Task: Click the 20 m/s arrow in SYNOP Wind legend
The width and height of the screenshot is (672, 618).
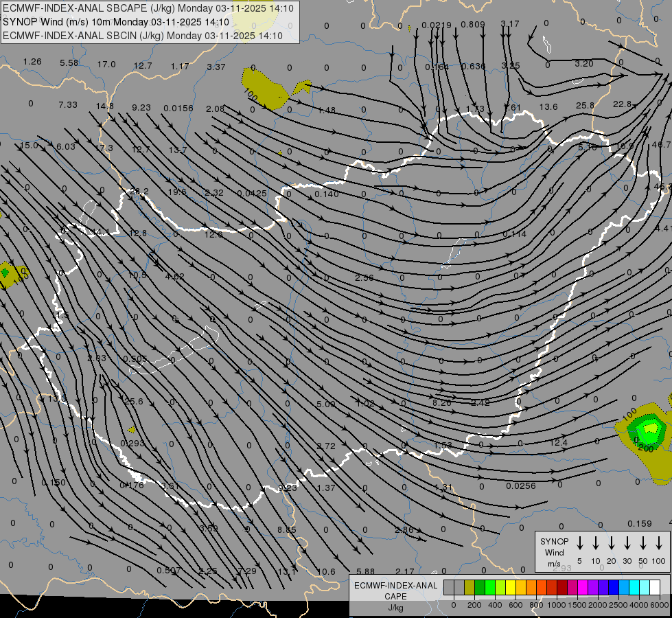Action: pos(612,542)
